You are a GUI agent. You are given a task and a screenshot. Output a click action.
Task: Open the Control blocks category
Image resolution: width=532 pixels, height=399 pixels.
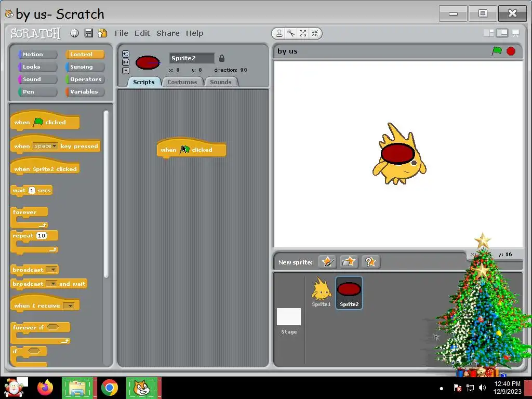(85, 54)
